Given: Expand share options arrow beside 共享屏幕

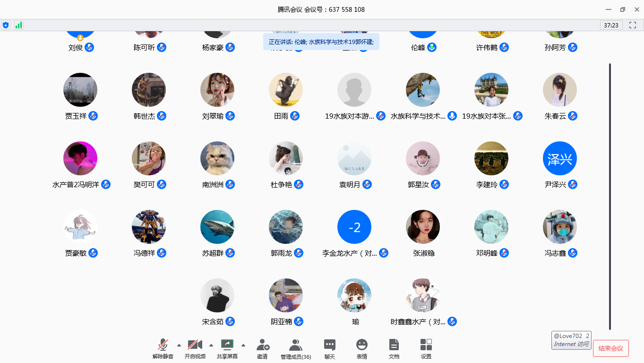Looking at the screenshot, I should pyautogui.click(x=243, y=345).
